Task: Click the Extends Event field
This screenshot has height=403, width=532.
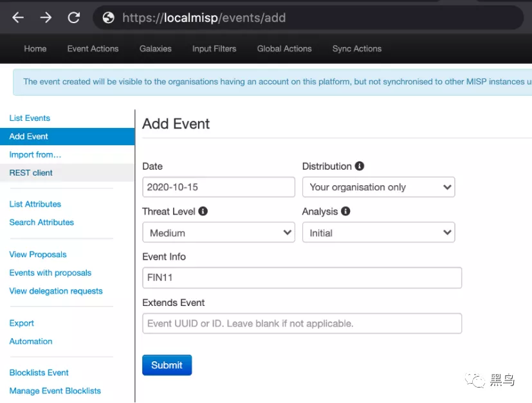Action: point(302,323)
